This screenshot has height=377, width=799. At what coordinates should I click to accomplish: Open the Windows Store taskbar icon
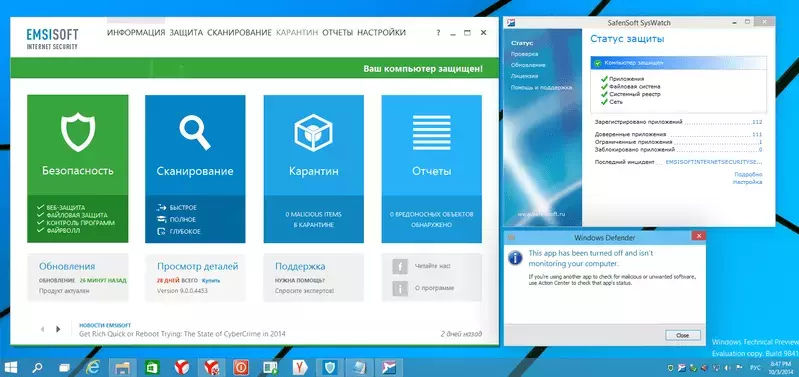click(152, 367)
